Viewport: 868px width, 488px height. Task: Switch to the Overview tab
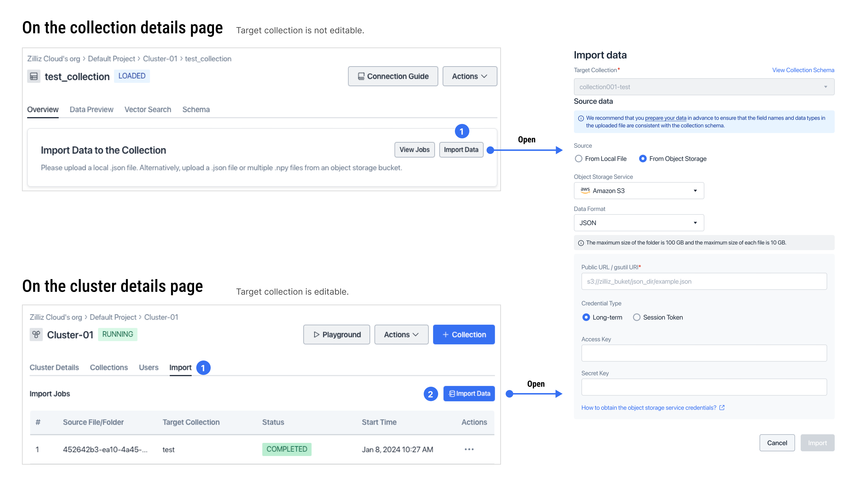tap(43, 110)
